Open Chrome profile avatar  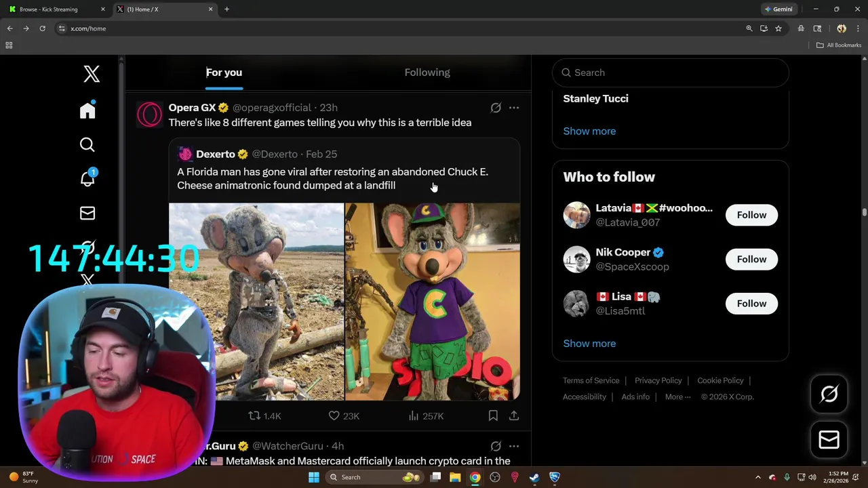[x=842, y=28]
